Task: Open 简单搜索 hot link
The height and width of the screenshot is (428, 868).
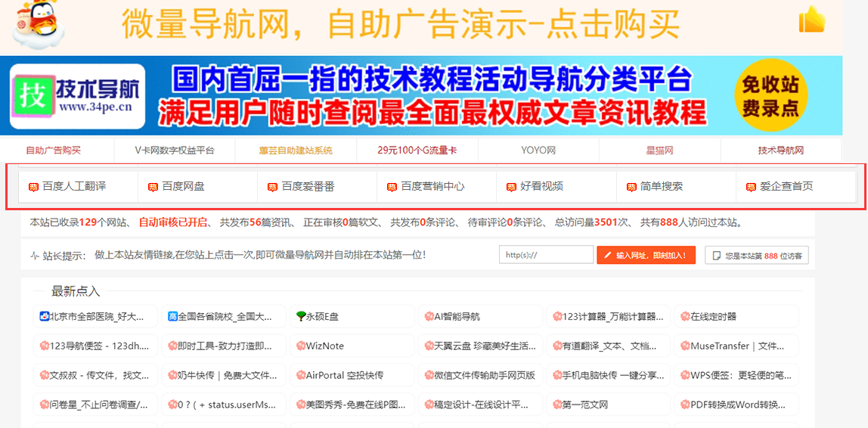Action: coord(662,187)
